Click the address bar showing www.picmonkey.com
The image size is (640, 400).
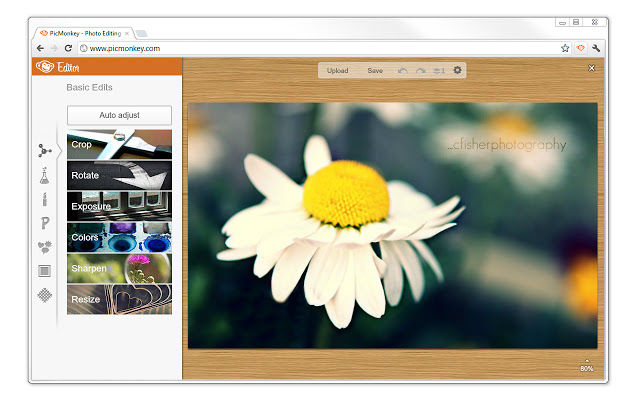[x=300, y=47]
